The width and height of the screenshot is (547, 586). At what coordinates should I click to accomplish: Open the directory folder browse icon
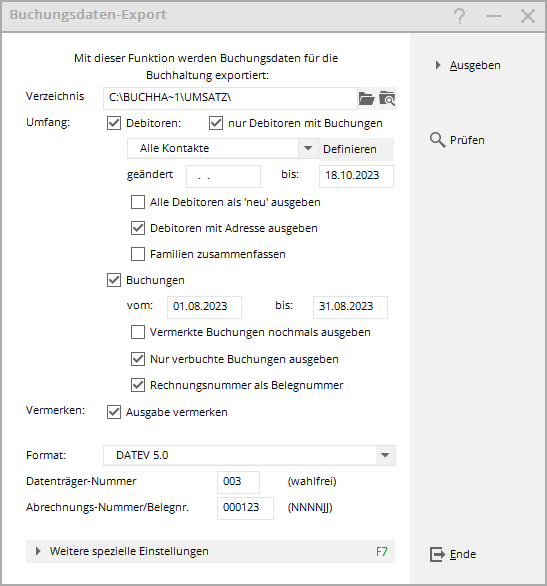367,99
